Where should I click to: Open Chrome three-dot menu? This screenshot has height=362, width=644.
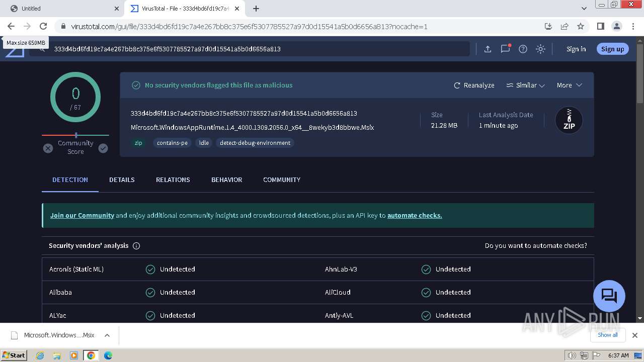[632, 26]
